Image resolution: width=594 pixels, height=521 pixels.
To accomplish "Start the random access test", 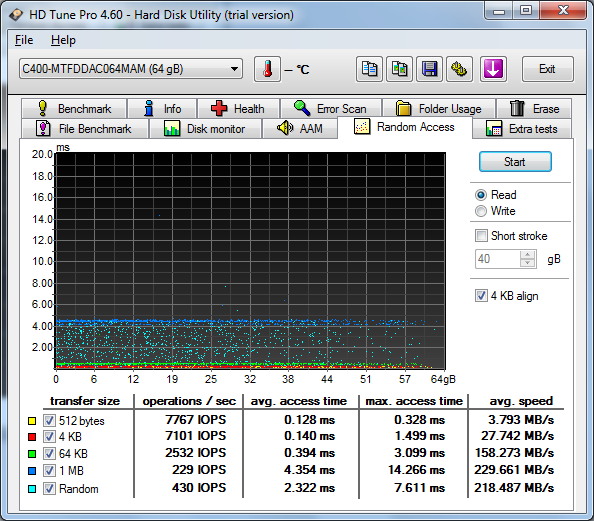I will click(515, 162).
